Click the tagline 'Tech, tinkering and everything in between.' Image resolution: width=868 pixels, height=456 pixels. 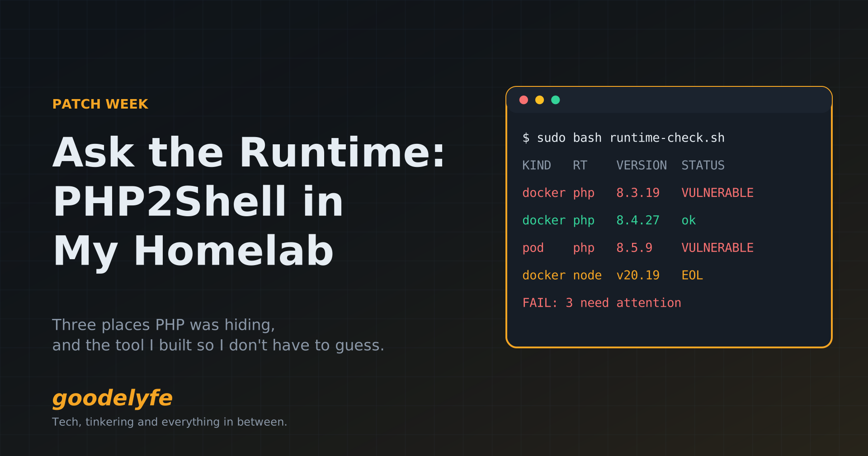click(170, 422)
